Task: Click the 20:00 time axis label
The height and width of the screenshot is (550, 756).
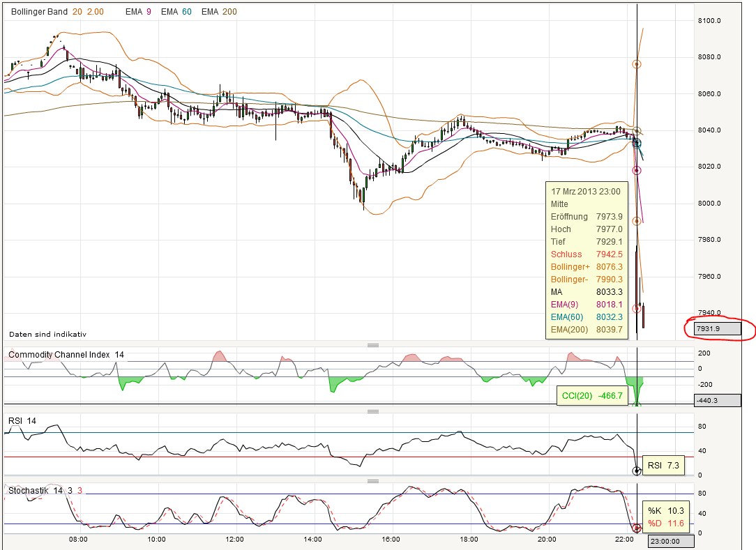Action: (x=547, y=539)
